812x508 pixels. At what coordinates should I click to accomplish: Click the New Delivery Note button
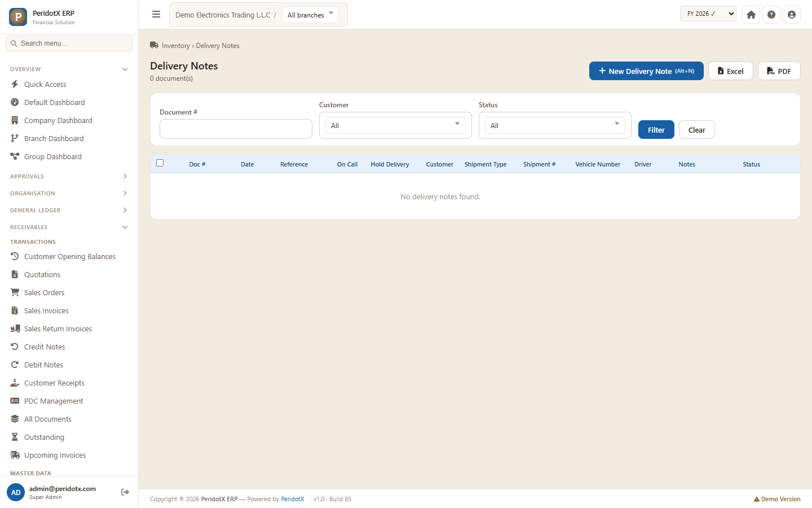click(646, 71)
